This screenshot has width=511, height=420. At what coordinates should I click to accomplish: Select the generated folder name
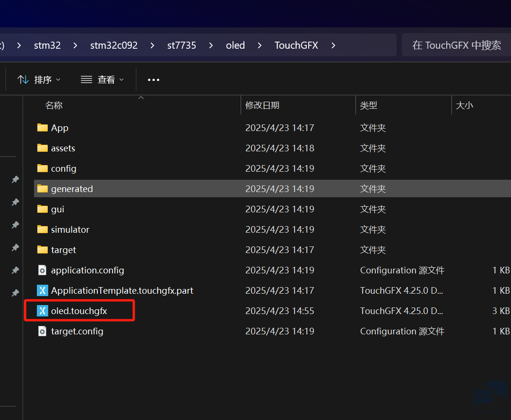coord(72,189)
